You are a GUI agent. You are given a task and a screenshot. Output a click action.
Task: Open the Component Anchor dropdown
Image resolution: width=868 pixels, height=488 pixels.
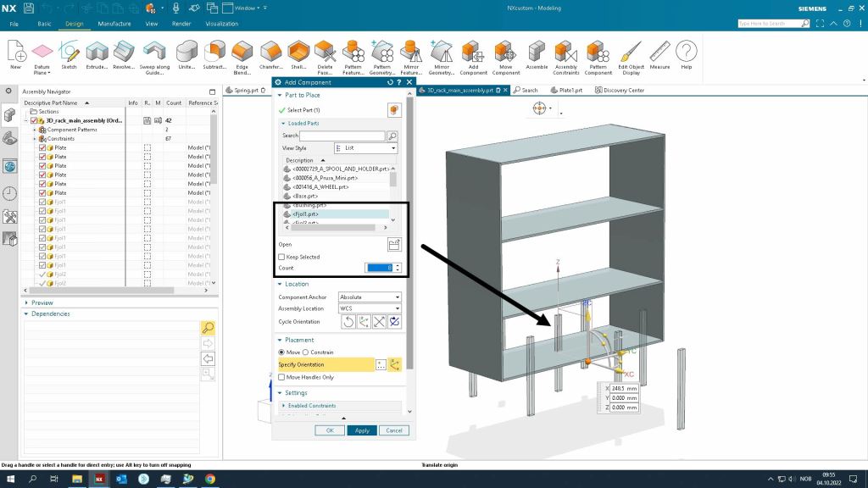point(370,297)
